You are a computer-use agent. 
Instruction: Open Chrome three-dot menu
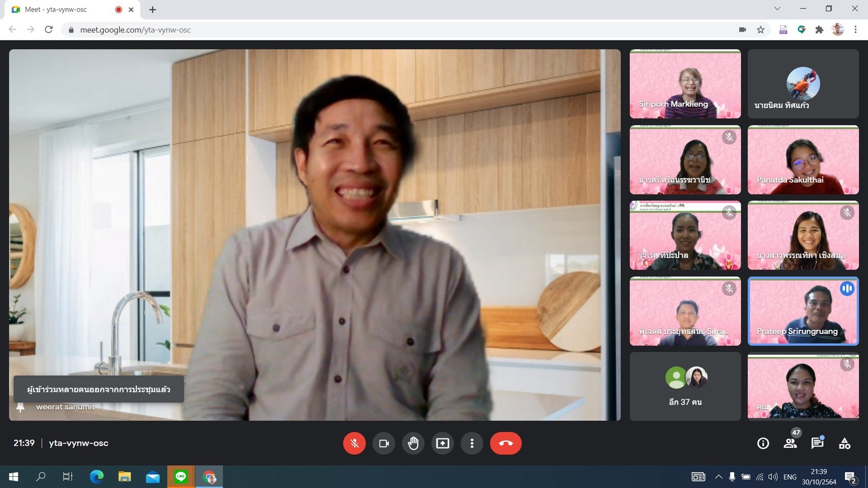click(x=856, y=29)
